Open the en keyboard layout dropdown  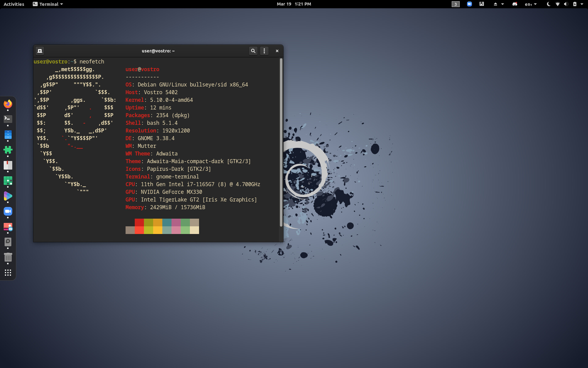pos(531,4)
